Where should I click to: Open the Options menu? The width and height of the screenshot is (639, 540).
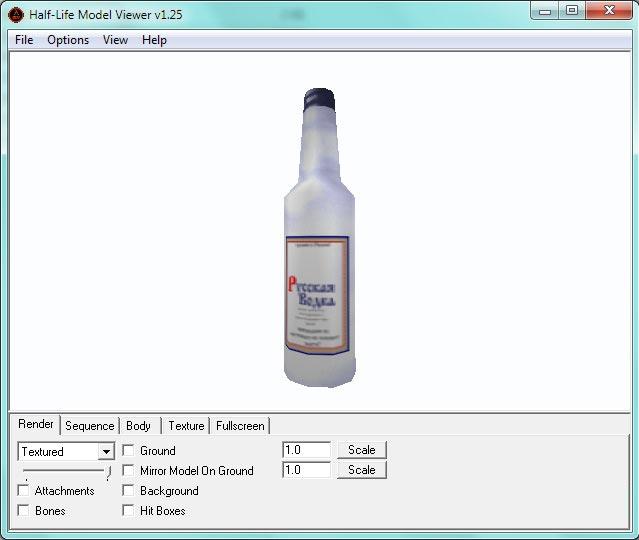tap(68, 40)
